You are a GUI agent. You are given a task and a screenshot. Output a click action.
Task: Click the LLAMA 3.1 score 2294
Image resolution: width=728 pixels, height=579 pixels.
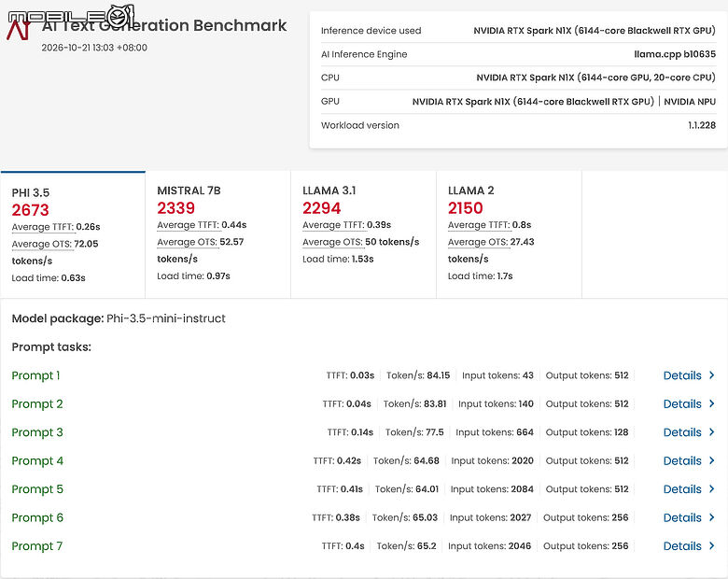point(321,208)
